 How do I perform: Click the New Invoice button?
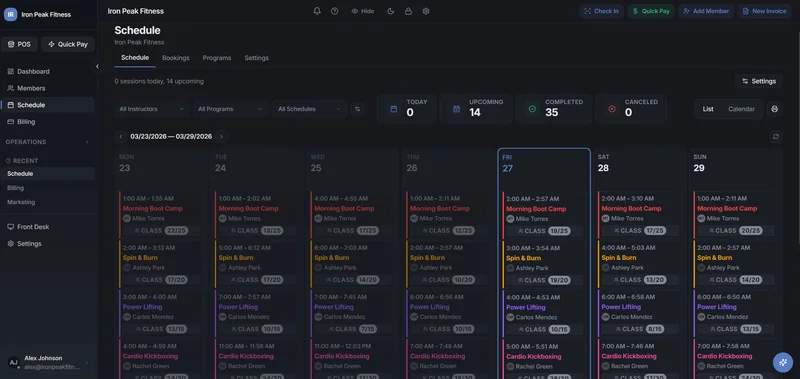click(x=764, y=11)
